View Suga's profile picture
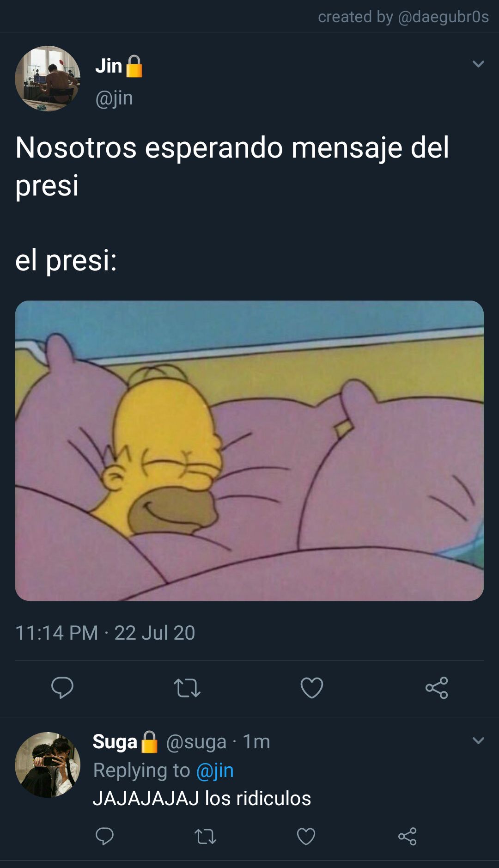This screenshot has width=499, height=868. pos(48,765)
